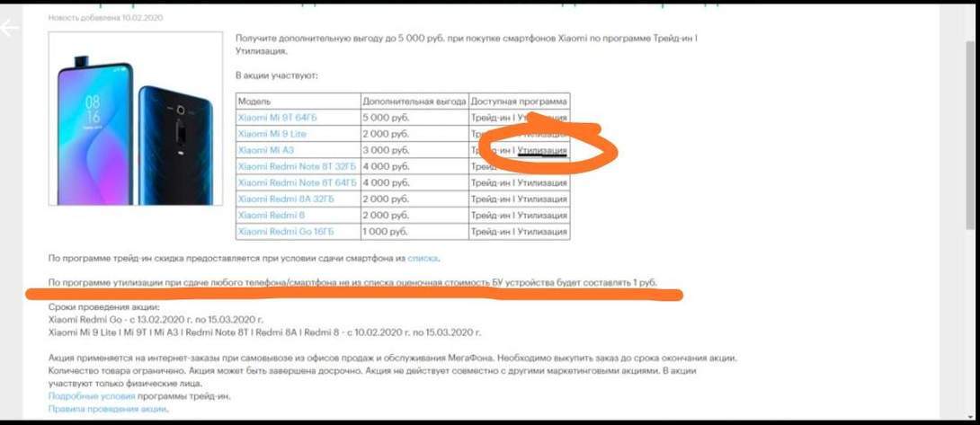The image size is (980, 425).
Task: Click the white back arrow icon
Action: pos(10,28)
